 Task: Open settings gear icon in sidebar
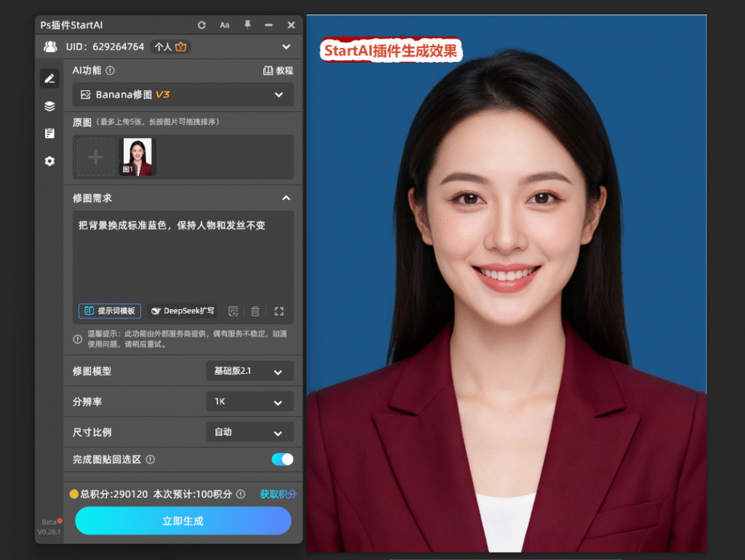(50, 161)
